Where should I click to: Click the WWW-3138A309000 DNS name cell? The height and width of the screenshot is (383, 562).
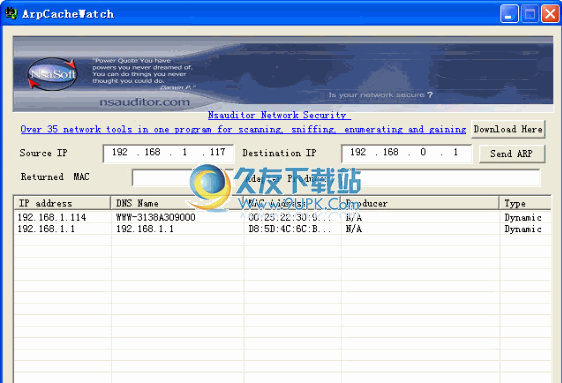click(156, 217)
